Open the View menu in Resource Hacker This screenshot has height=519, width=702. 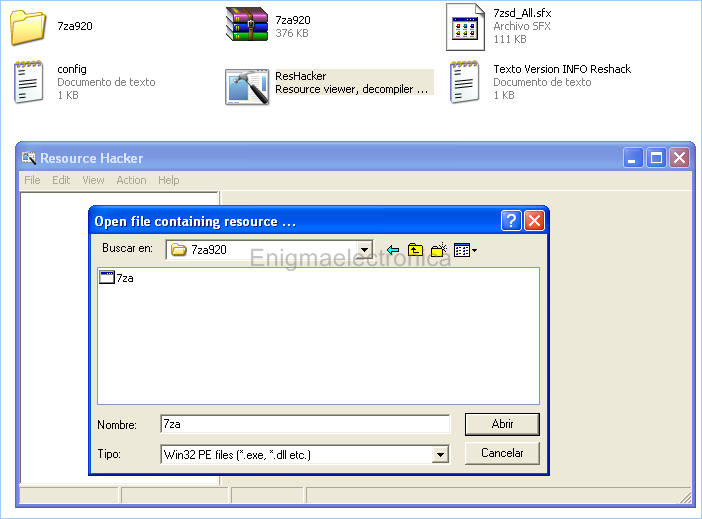click(x=93, y=180)
